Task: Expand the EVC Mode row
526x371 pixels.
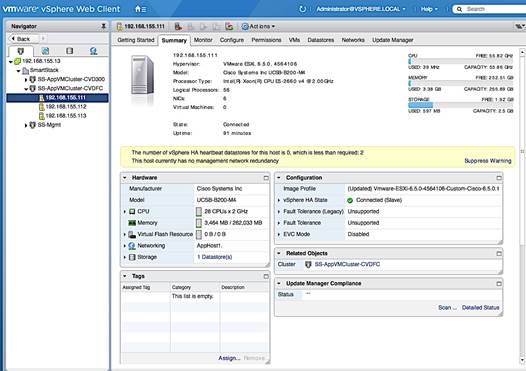Action: (x=279, y=234)
